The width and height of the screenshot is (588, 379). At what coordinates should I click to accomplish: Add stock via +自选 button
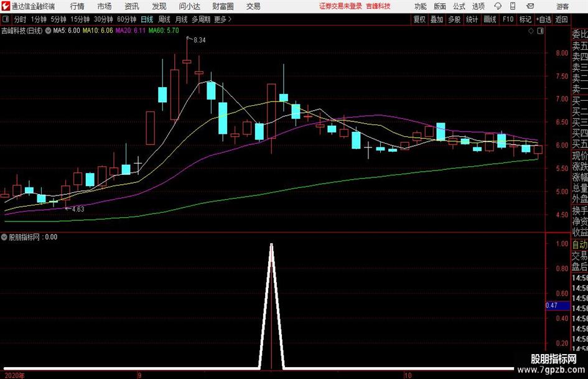[543, 19]
